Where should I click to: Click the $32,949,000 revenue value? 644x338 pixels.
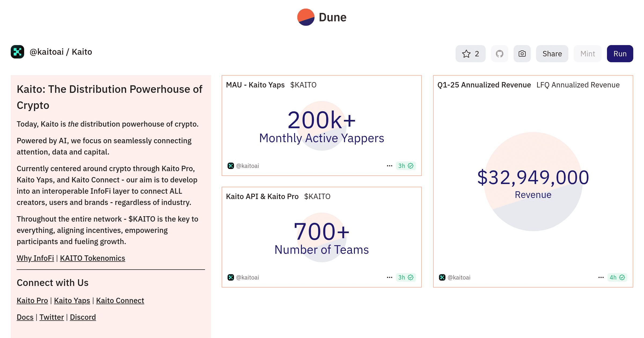click(x=533, y=178)
